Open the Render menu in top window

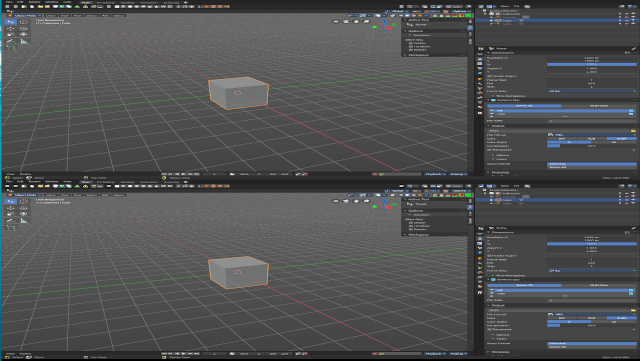pyautogui.click(x=34, y=2)
